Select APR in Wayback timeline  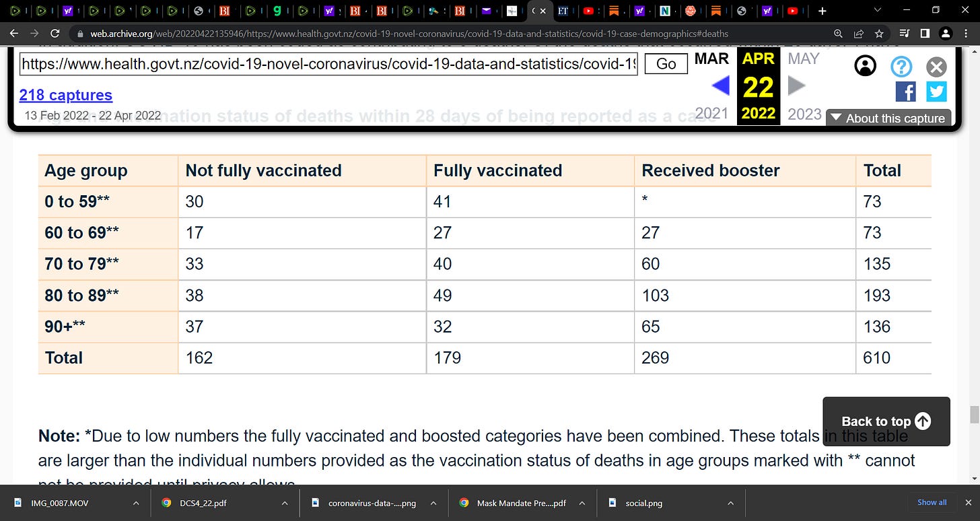click(759, 59)
